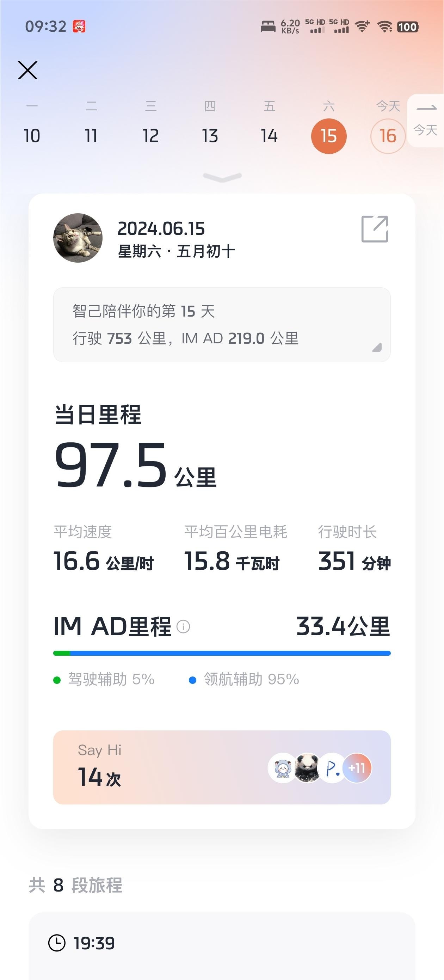The width and height of the screenshot is (444, 980).
Task: Expand the calendar with the down chevron
Action: (x=222, y=177)
